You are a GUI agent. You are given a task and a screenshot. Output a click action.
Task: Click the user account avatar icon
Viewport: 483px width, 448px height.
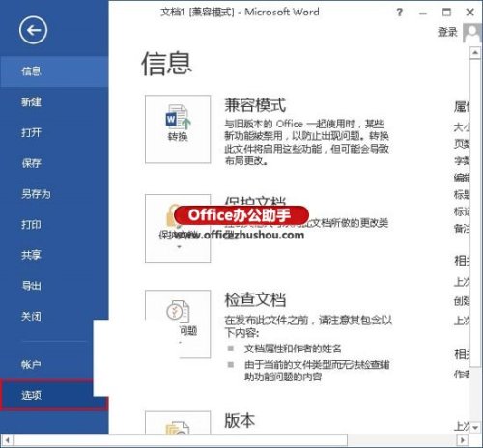coord(472,33)
